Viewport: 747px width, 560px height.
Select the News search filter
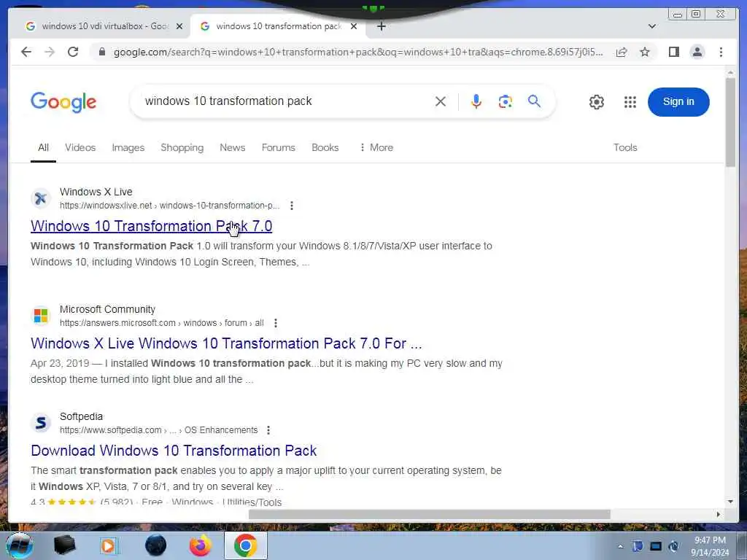(x=233, y=147)
